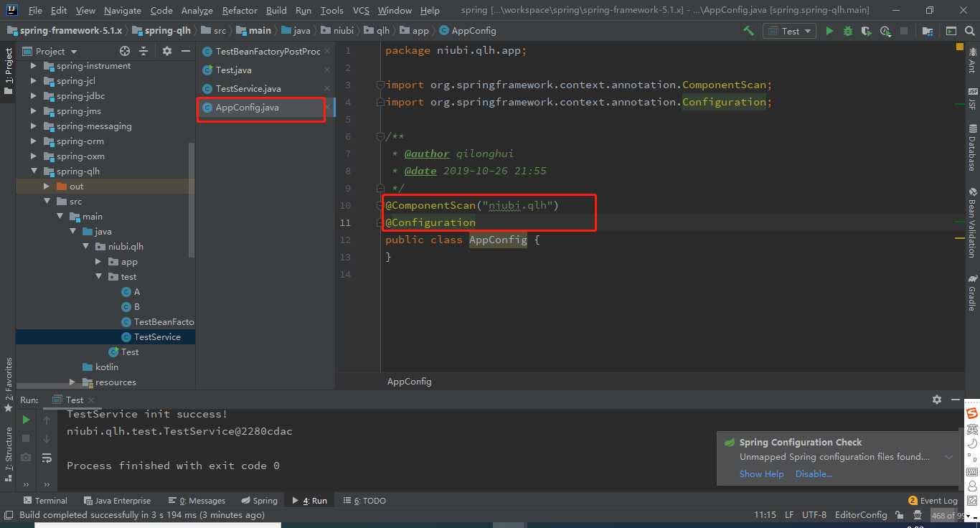980x528 pixels.
Task: Rerun Test in Run panel
Action: tap(26, 420)
